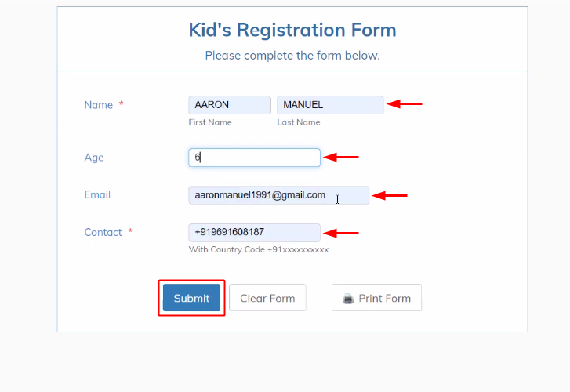Click the red arrow beside Last Name field
The image size is (570, 392).
405,103
